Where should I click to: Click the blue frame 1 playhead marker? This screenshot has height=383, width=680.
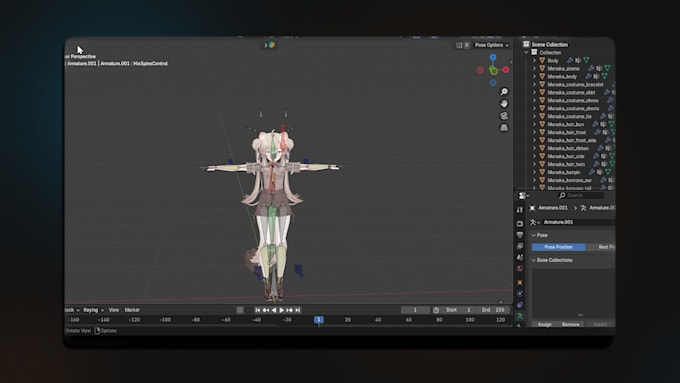coord(319,320)
